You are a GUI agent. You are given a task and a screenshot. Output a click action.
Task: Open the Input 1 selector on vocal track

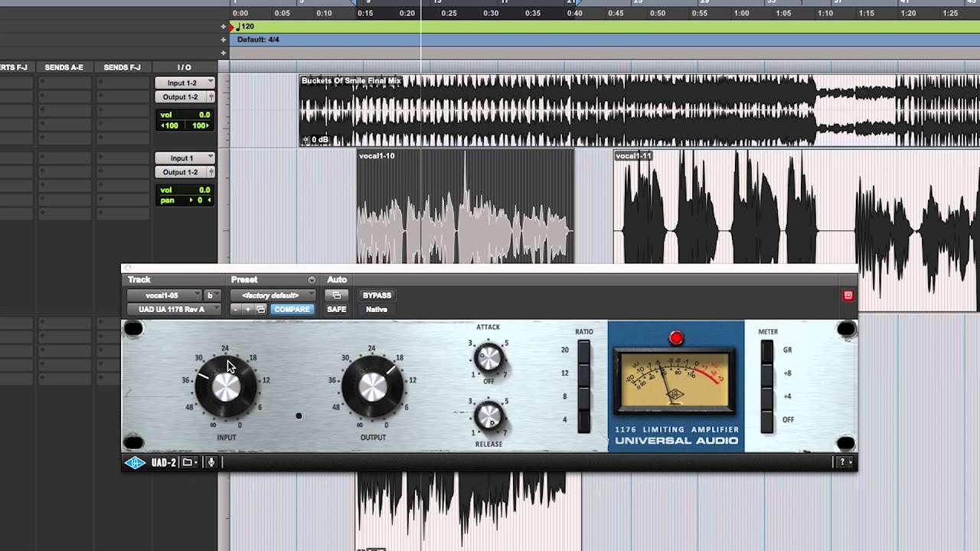(x=185, y=158)
